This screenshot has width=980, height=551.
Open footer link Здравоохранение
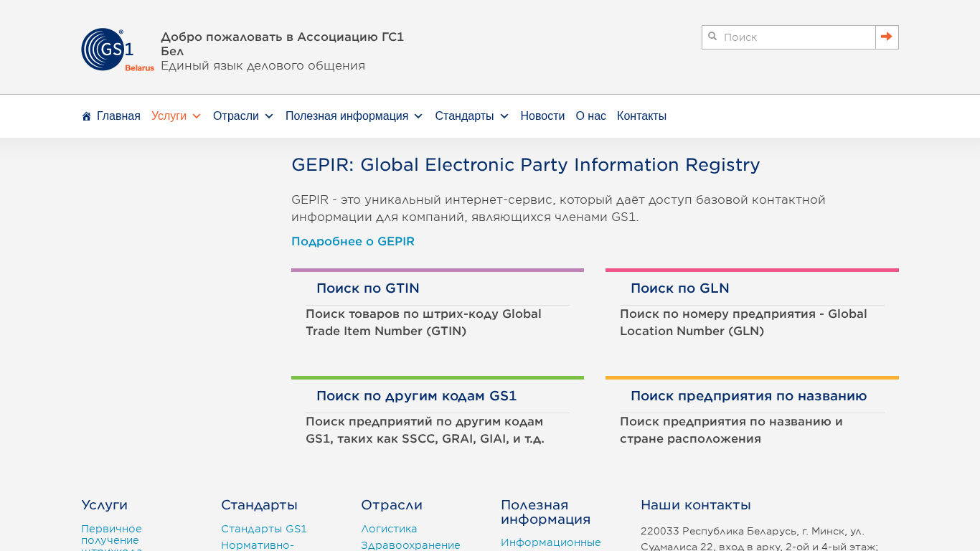(x=410, y=545)
